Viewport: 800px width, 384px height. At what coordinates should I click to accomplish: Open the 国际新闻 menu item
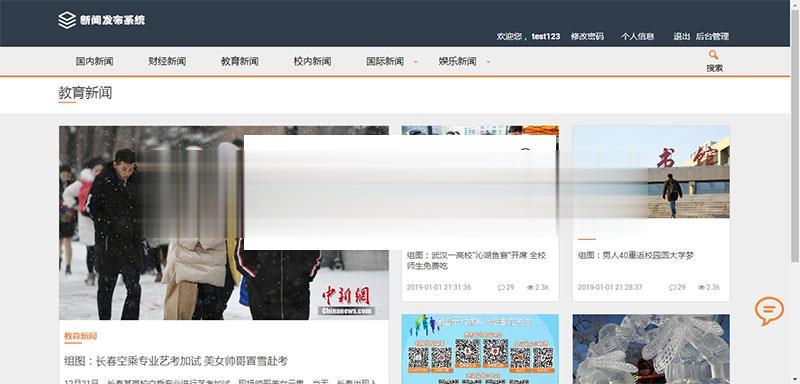click(x=385, y=61)
